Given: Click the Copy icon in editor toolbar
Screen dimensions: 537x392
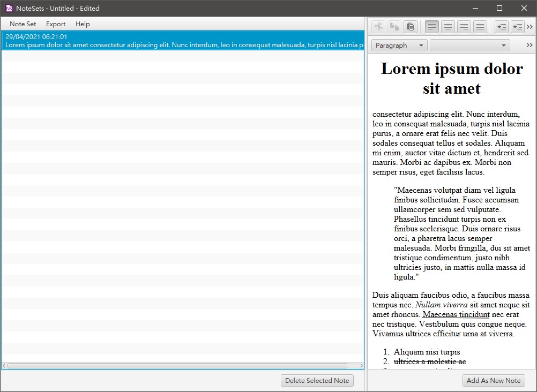Looking at the screenshot, I should (x=394, y=27).
